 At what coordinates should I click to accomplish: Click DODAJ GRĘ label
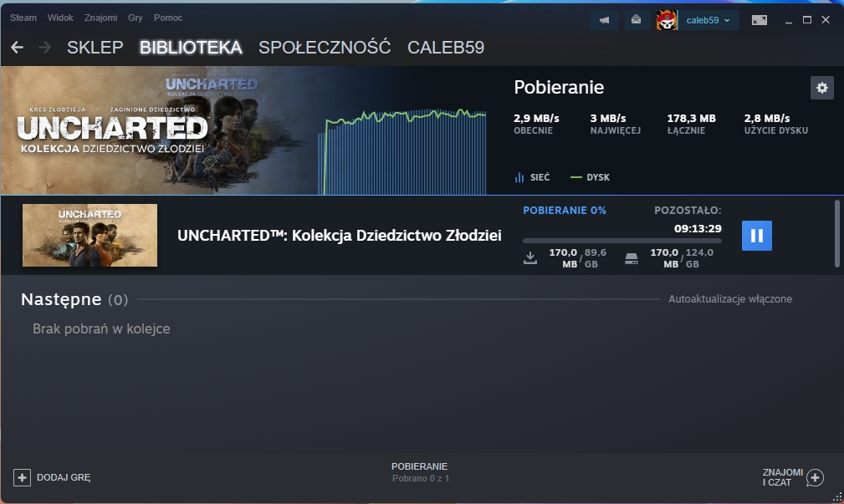pyautogui.click(x=64, y=477)
